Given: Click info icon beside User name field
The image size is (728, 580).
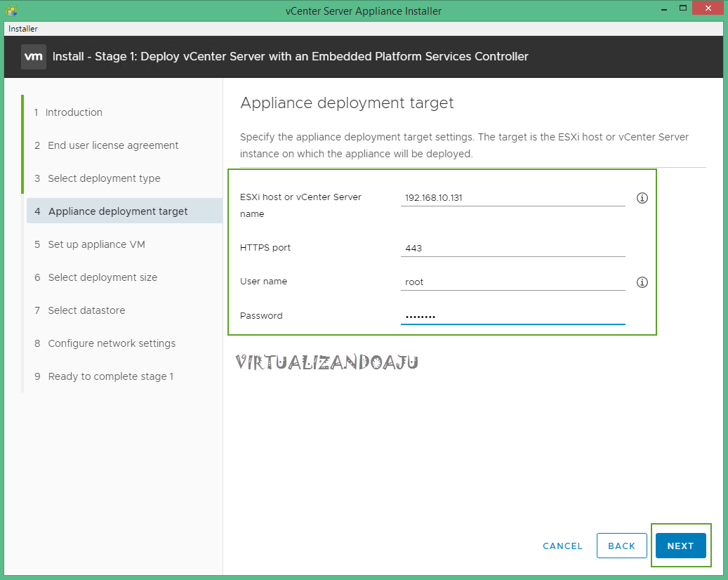Looking at the screenshot, I should point(642,282).
